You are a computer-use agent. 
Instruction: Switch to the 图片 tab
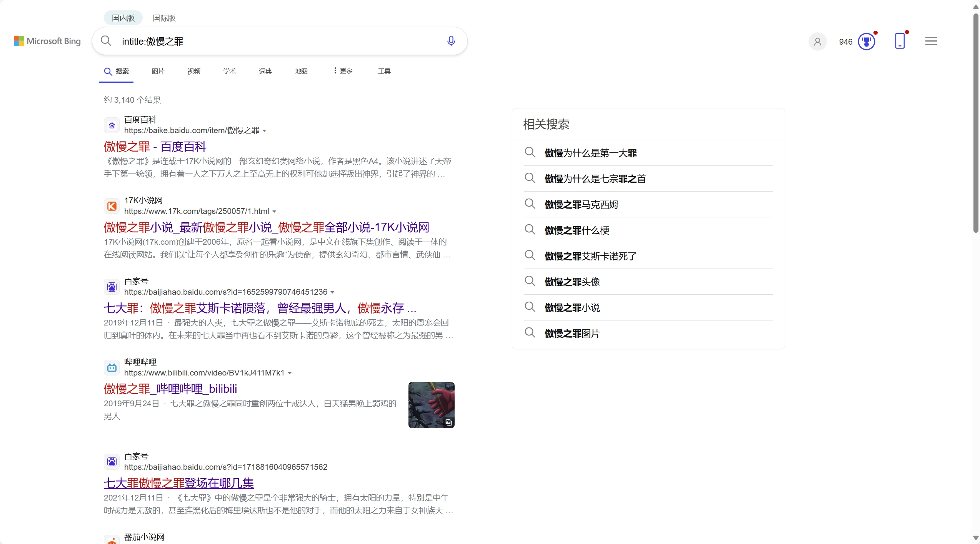pos(158,71)
